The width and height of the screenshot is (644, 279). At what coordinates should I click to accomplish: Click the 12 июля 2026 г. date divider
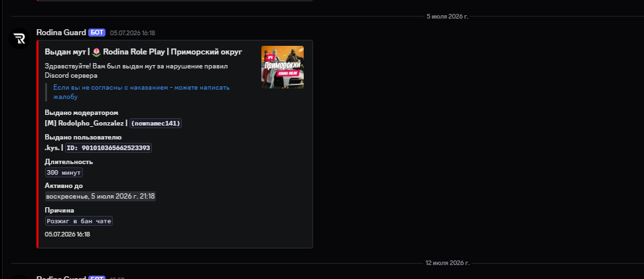pos(447,263)
